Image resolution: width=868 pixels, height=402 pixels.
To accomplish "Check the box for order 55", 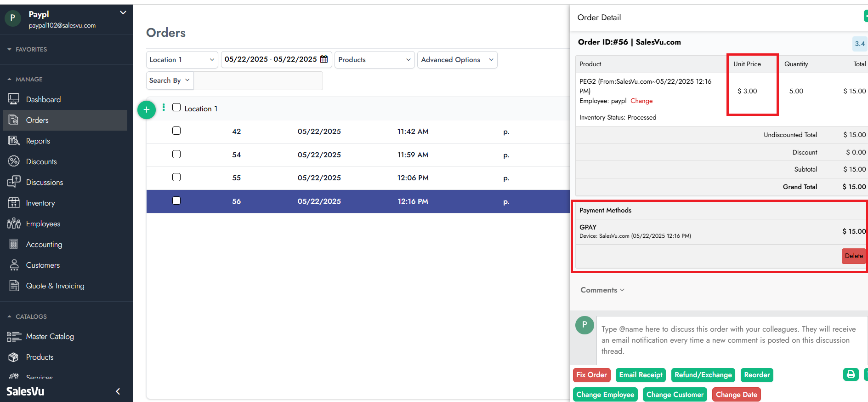I will coord(176,177).
